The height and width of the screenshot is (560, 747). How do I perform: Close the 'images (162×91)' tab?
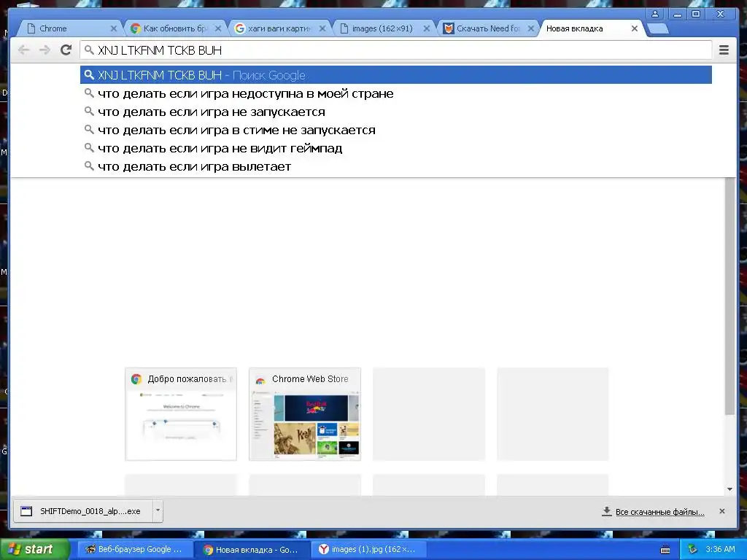[426, 28]
